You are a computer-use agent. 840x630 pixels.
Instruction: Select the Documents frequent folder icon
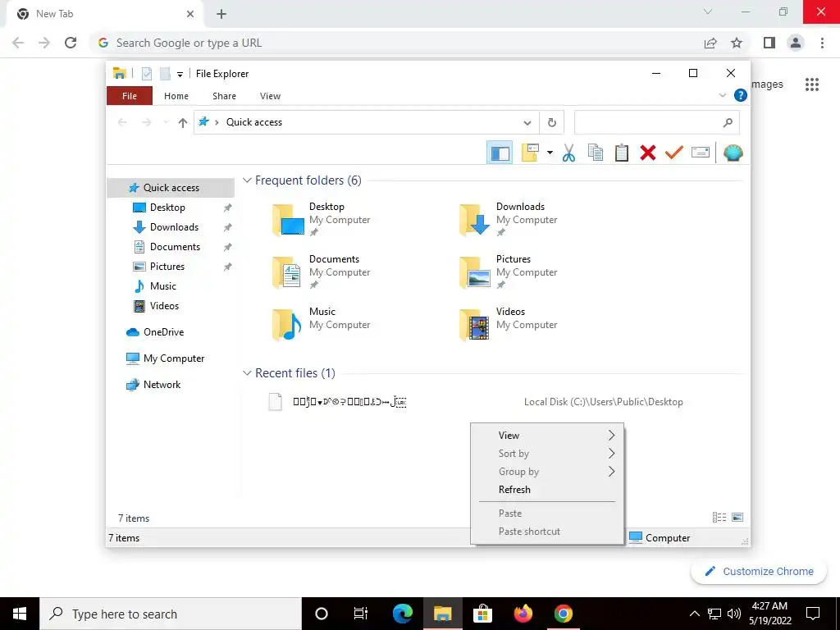287,272
